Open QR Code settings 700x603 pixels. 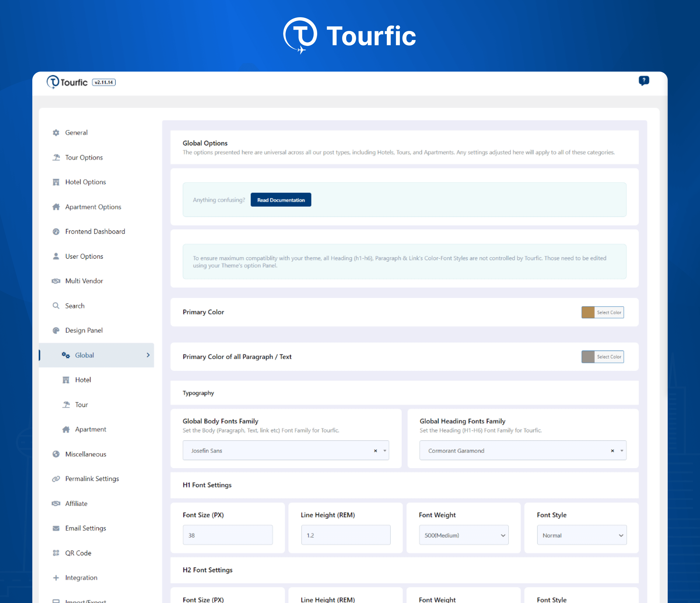78,553
